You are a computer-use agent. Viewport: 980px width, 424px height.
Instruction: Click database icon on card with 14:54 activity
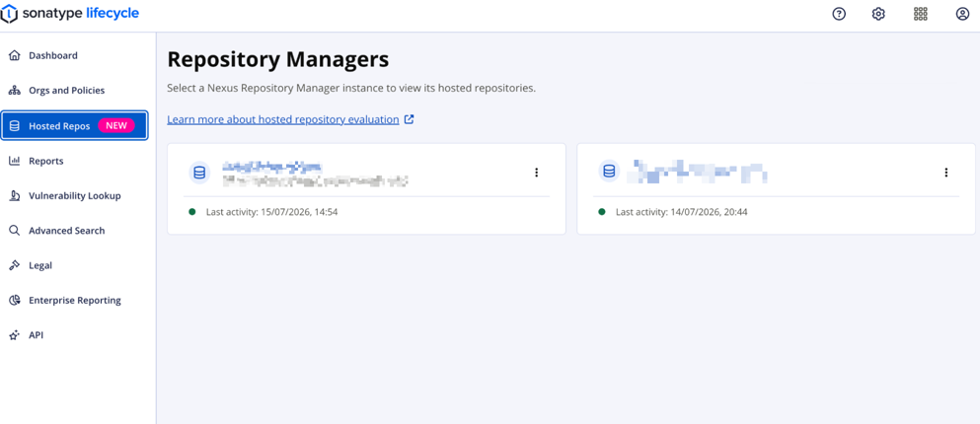tap(199, 173)
